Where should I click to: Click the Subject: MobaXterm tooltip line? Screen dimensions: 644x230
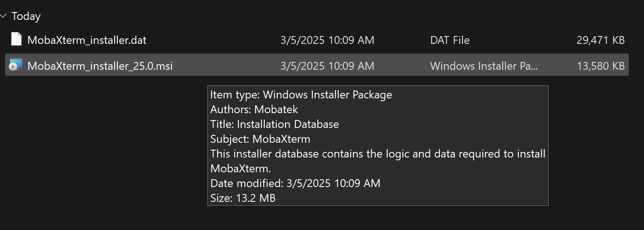pyautogui.click(x=260, y=139)
